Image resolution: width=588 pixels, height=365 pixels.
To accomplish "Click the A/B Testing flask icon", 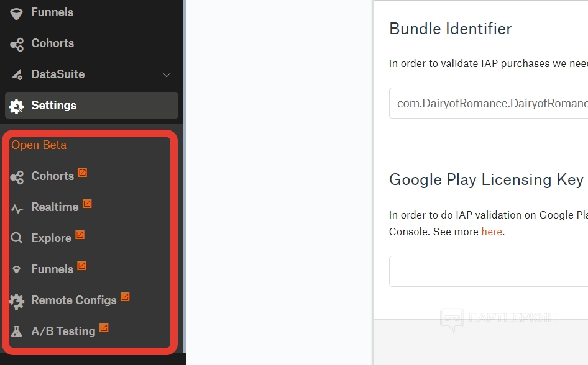I will [x=17, y=331].
